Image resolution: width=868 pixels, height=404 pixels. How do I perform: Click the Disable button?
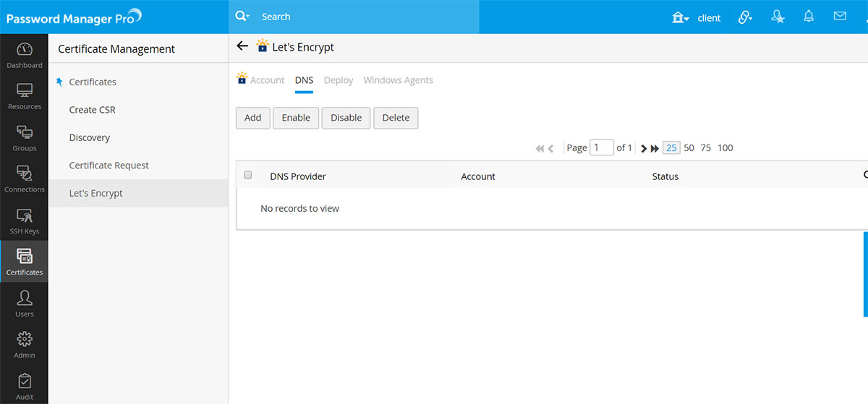click(346, 118)
